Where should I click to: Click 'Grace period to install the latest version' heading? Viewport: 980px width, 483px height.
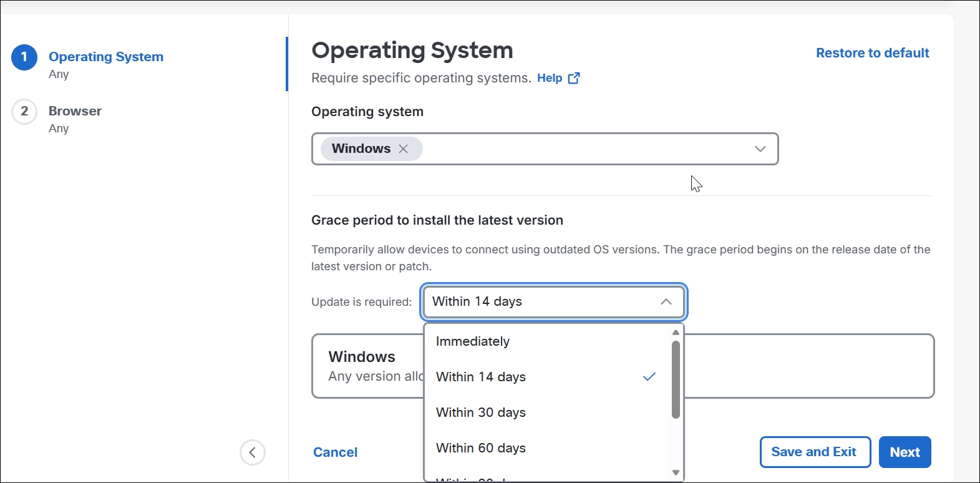(437, 220)
